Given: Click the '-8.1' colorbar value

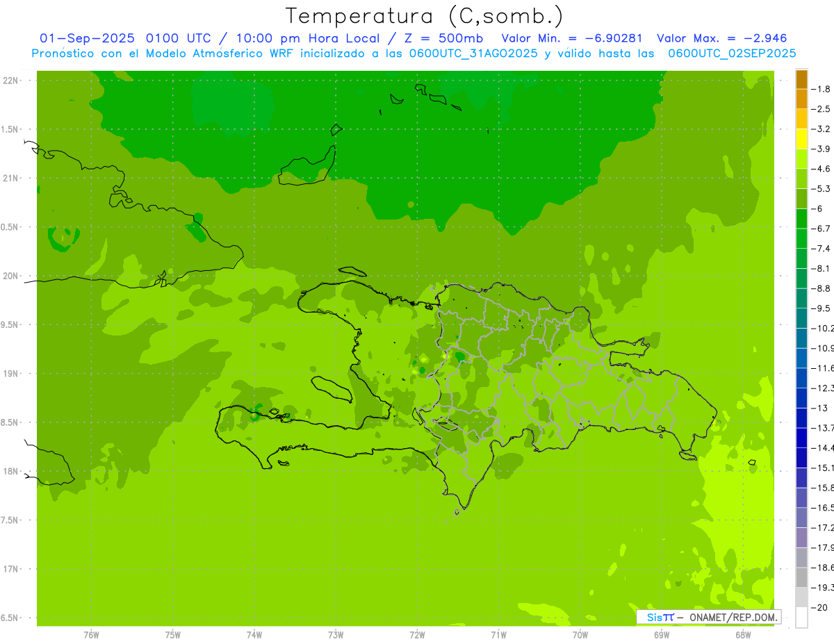Looking at the screenshot, I should 821,268.
